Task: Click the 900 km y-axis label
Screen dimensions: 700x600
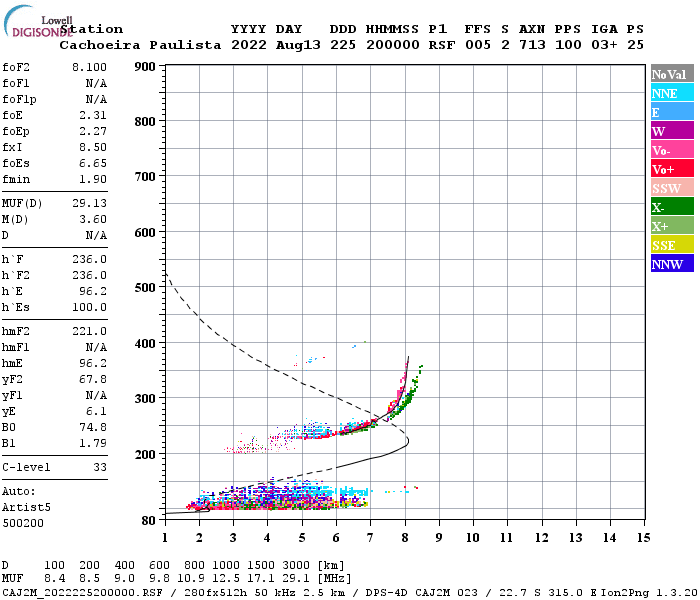Action: [x=145, y=67]
